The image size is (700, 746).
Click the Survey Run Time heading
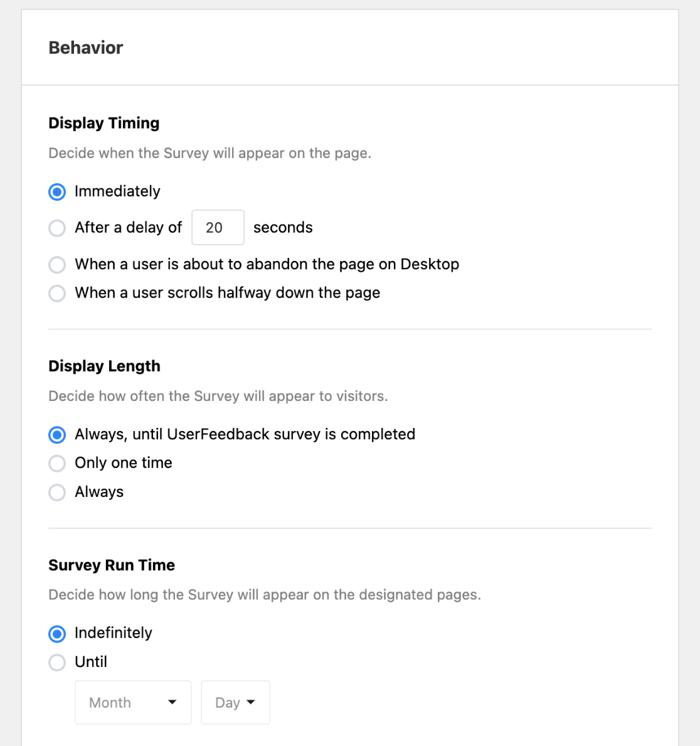[x=112, y=565]
